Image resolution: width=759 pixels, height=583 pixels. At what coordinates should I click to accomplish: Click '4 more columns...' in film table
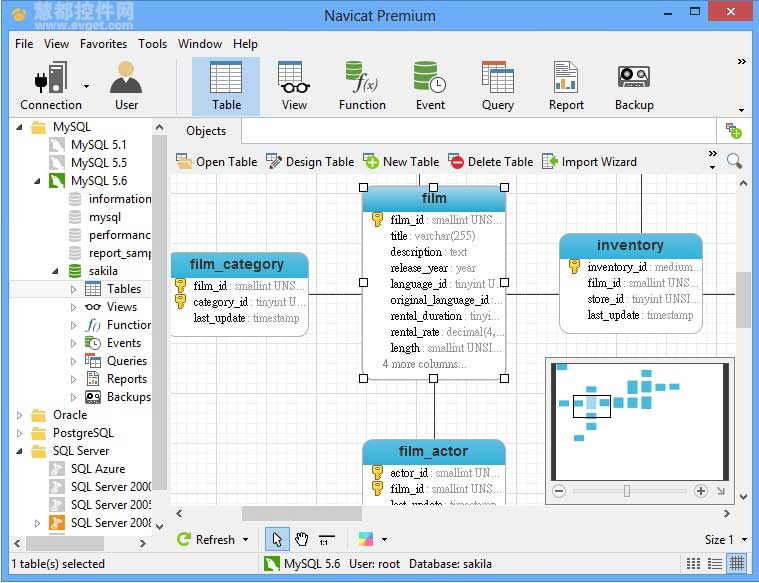pos(425,364)
